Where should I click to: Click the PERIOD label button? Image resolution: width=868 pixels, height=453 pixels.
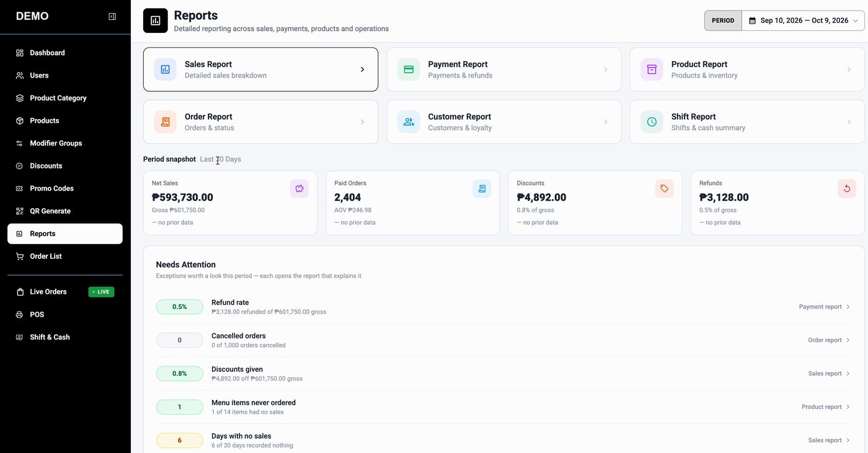pyautogui.click(x=723, y=20)
